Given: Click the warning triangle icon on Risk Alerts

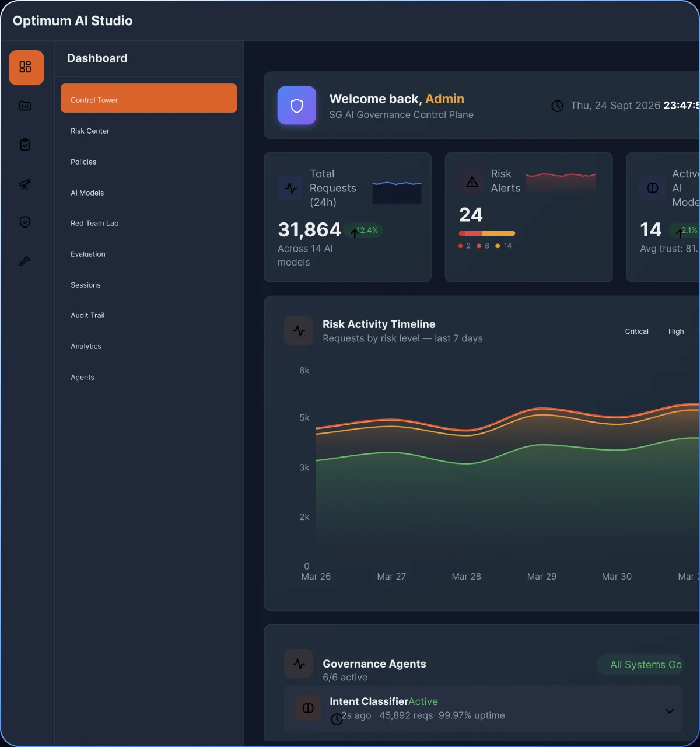Looking at the screenshot, I should [x=472, y=181].
